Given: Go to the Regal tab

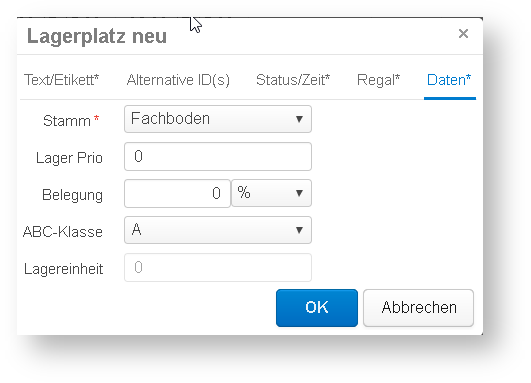Looking at the screenshot, I should tap(378, 80).
